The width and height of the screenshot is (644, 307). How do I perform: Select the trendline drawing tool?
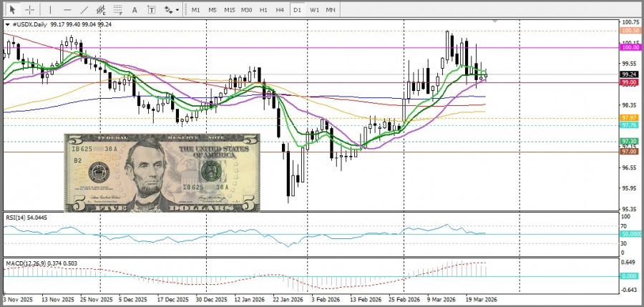click(84, 10)
